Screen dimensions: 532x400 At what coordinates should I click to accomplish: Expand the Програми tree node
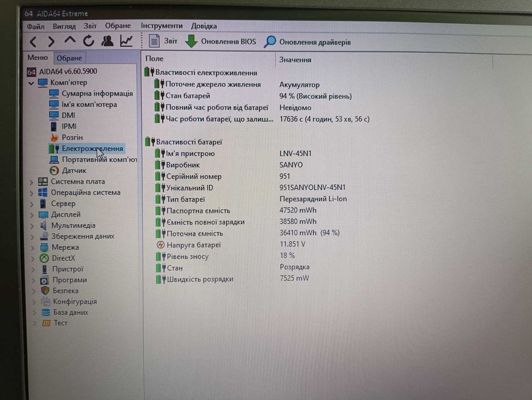tap(34, 281)
